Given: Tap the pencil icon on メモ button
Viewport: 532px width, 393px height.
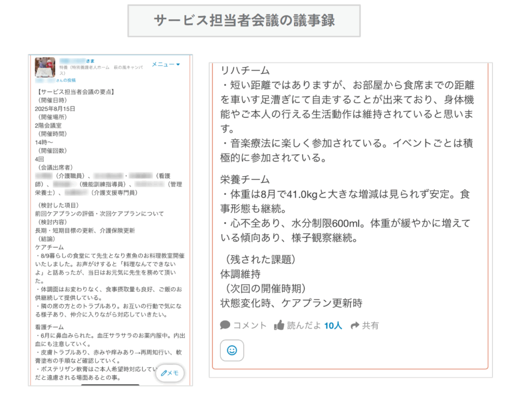Looking at the screenshot, I should [x=164, y=373].
